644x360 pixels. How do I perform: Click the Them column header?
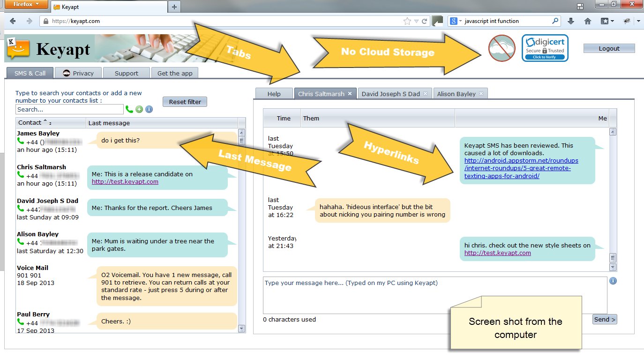[378, 118]
